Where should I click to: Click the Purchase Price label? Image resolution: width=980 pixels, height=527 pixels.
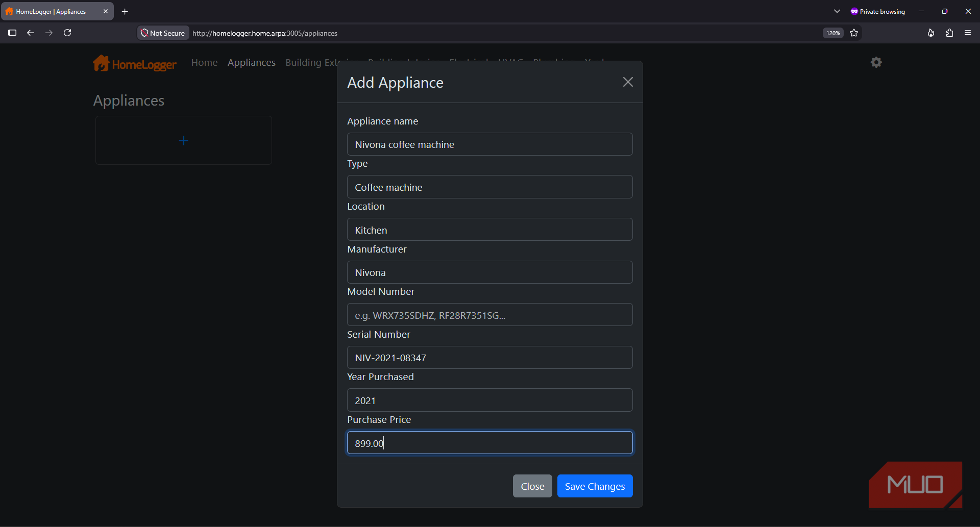379,420
